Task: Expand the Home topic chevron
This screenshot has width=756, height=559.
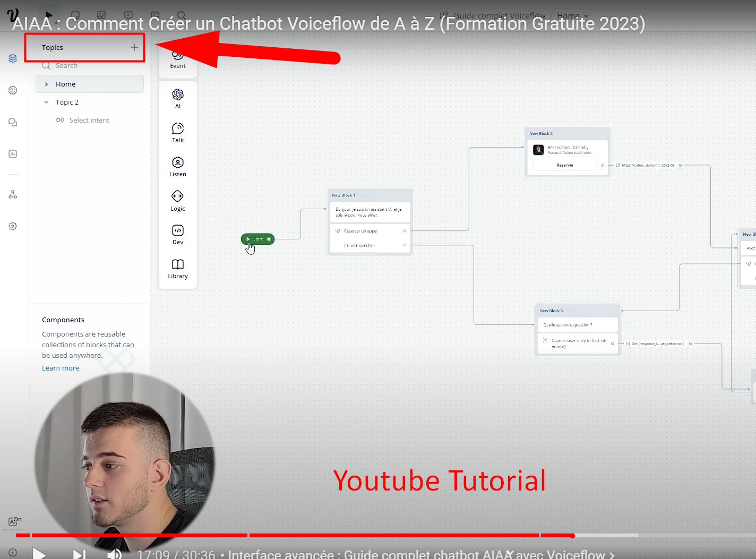Action: click(x=46, y=84)
